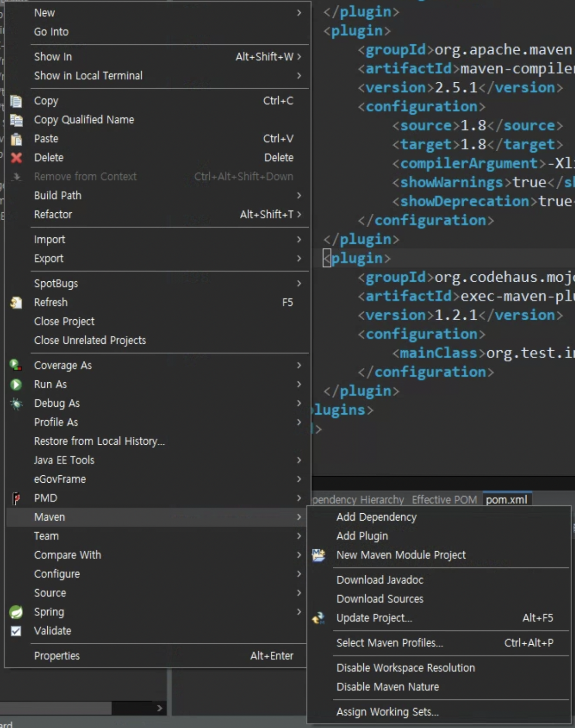Click the red Delete X icon
575x728 pixels.
[16, 158]
